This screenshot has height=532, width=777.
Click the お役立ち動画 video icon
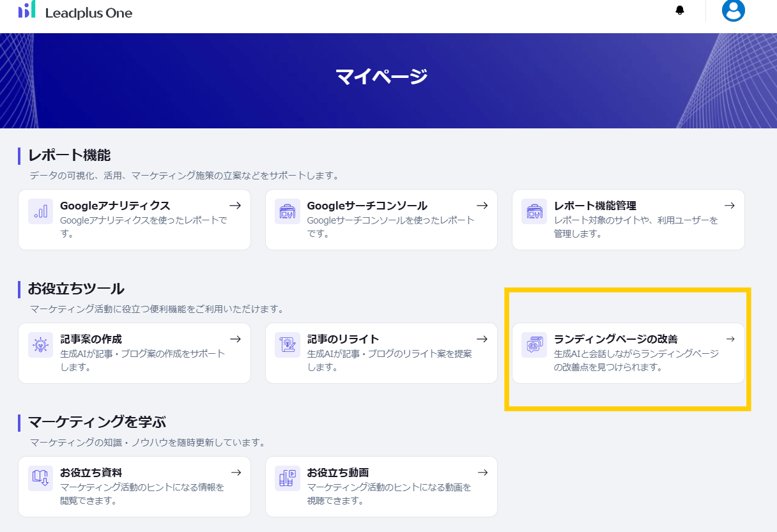288,478
